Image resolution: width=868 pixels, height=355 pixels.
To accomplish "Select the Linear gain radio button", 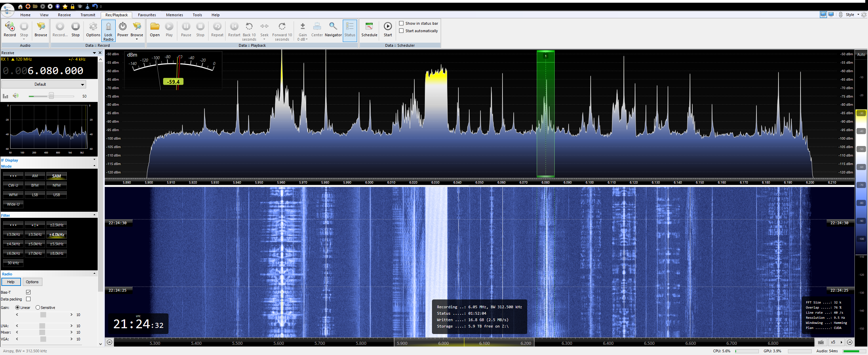I will click(x=17, y=308).
